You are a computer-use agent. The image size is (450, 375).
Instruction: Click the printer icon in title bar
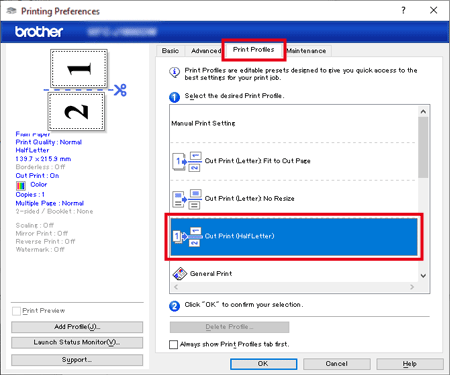pyautogui.click(x=11, y=11)
